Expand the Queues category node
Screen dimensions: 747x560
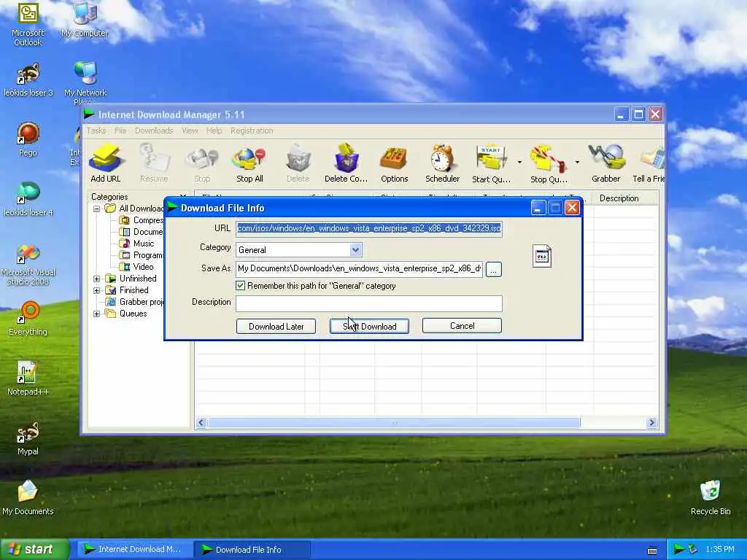[x=96, y=314]
